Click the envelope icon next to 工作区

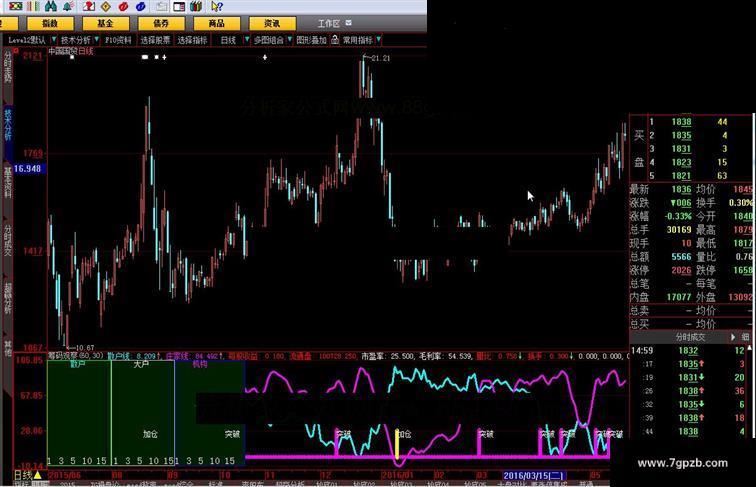click(349, 23)
